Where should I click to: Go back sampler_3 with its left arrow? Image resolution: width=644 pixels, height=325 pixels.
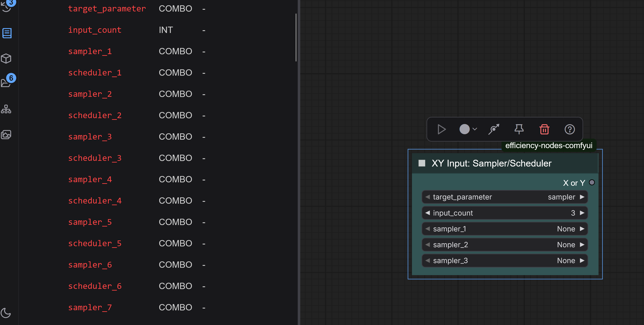click(428, 261)
